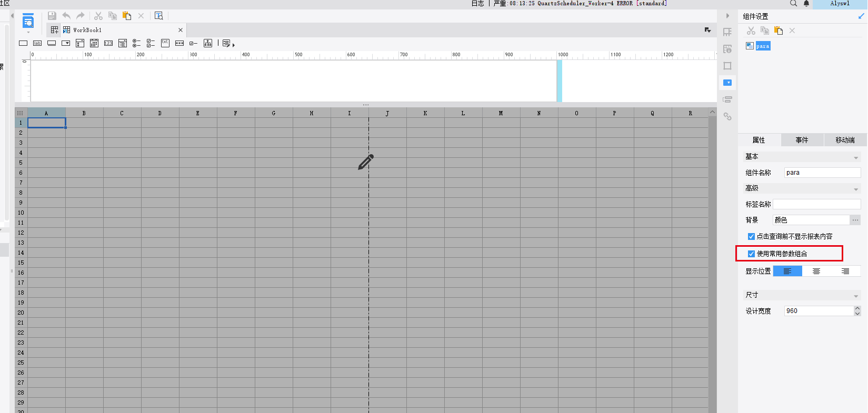Collapse the 基本 section
The height and width of the screenshot is (413, 868).
point(855,157)
